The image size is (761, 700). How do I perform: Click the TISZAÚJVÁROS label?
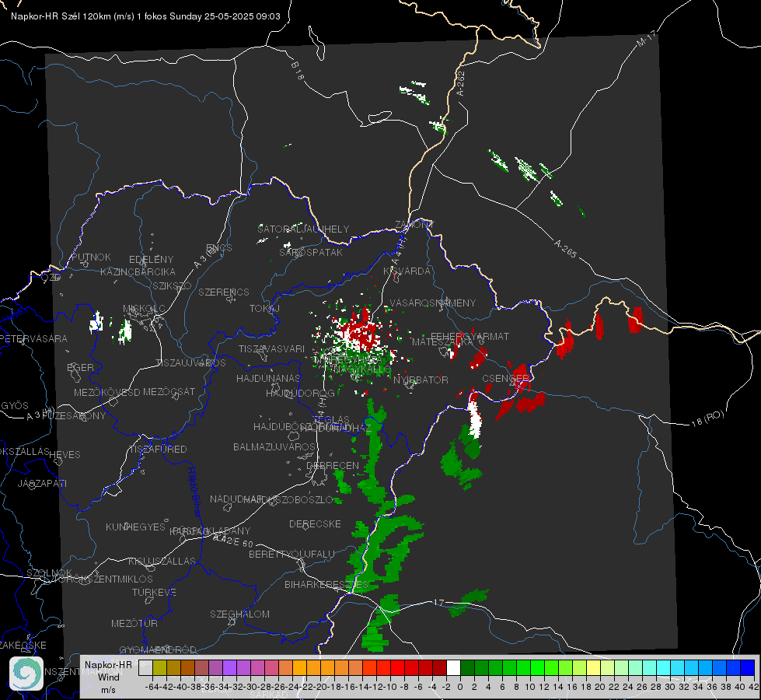tap(190, 363)
